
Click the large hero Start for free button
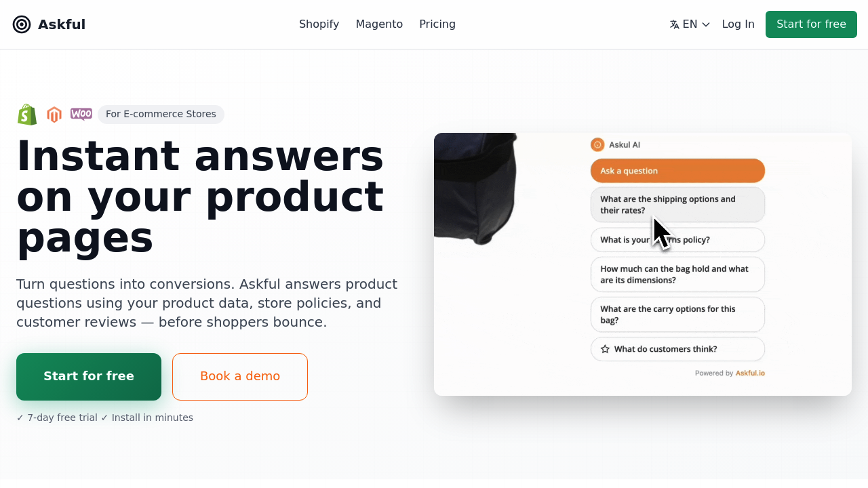pos(89,377)
